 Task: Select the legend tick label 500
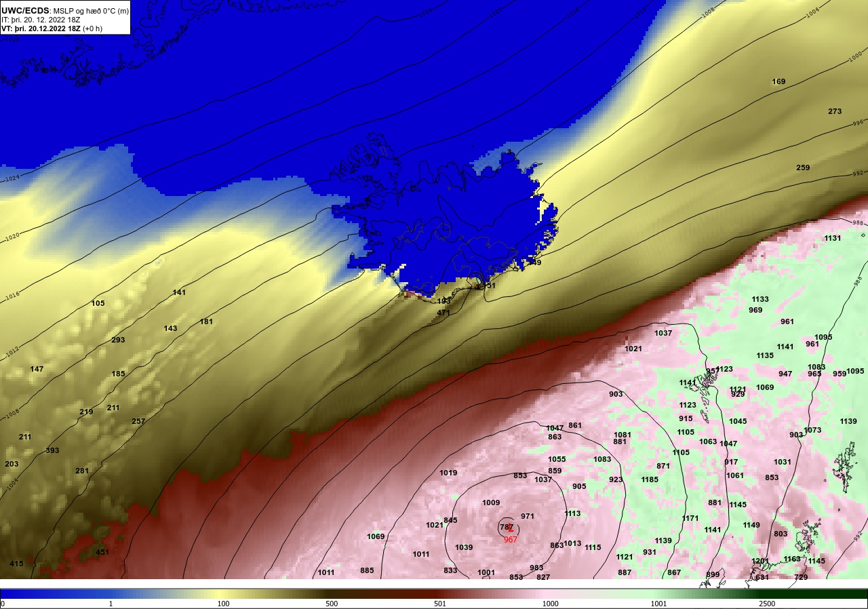[331, 603]
